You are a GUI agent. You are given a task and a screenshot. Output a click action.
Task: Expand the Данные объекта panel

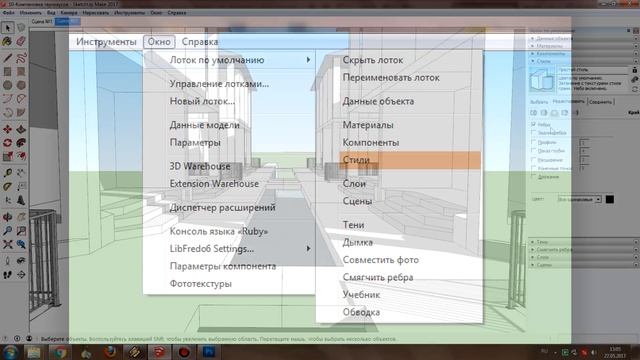pyautogui.click(x=584, y=38)
